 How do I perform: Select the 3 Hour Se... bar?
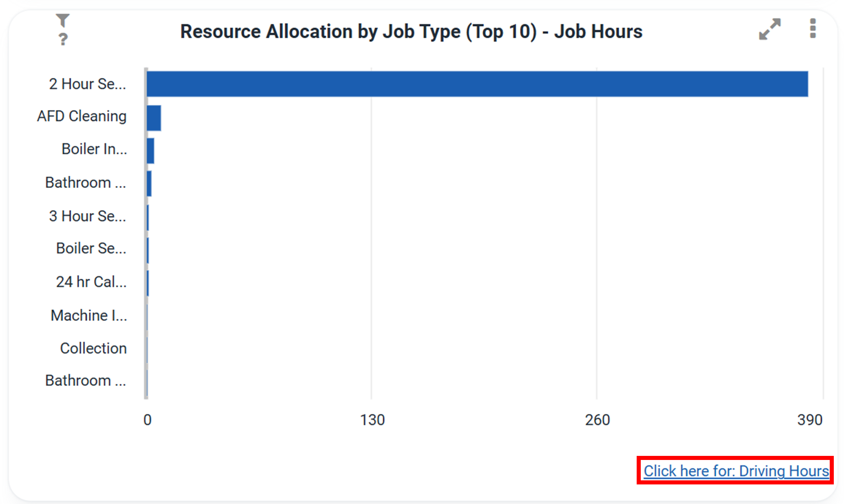(148, 217)
